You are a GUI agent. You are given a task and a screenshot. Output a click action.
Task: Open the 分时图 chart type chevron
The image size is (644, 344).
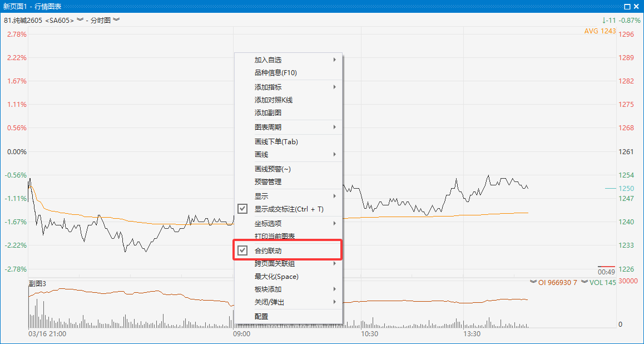pyautogui.click(x=116, y=20)
